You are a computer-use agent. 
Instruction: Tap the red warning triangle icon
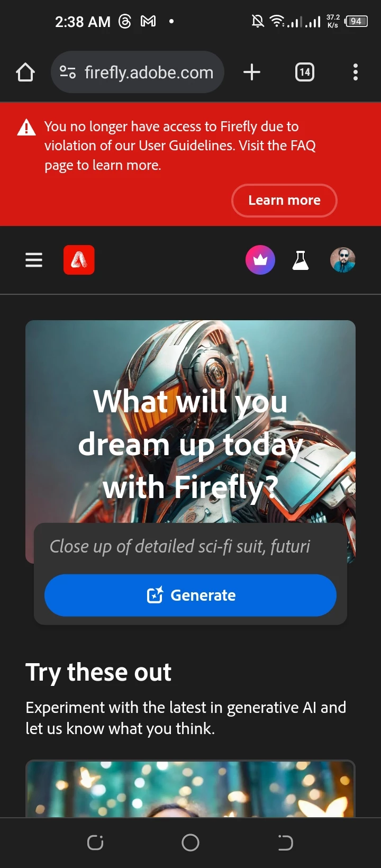[x=26, y=128]
